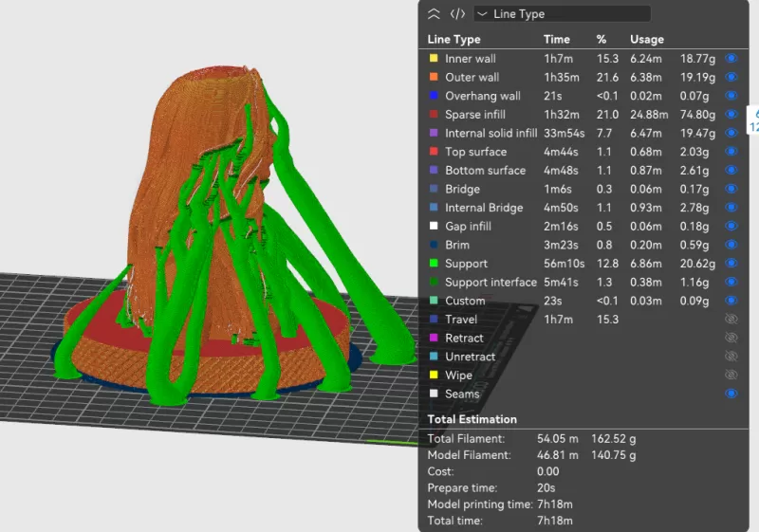Toggle visibility of Outer wall lines
This screenshot has height=532, width=759.
click(x=731, y=78)
